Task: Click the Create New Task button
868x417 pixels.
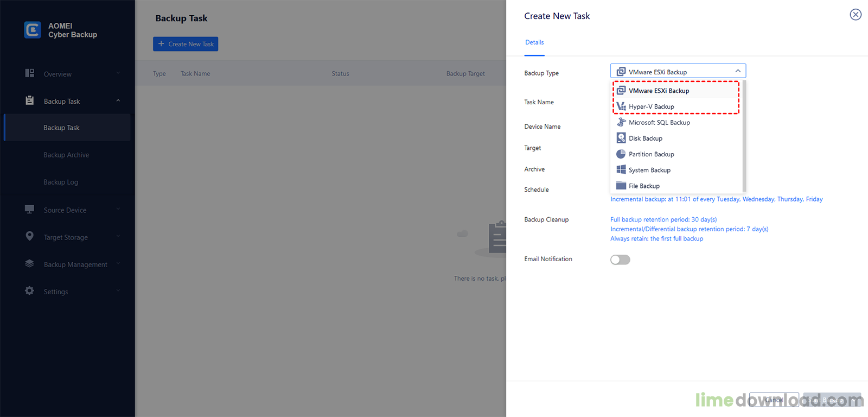Action: pyautogui.click(x=186, y=44)
